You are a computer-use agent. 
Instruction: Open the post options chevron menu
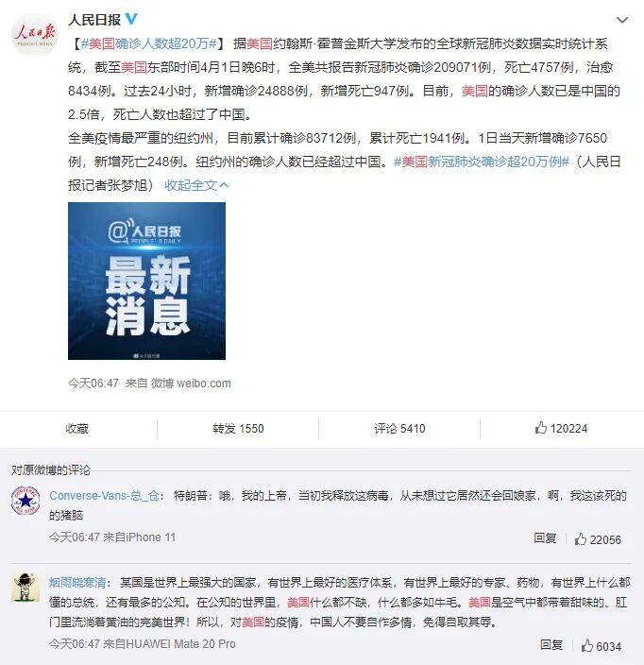pyautogui.click(x=621, y=20)
